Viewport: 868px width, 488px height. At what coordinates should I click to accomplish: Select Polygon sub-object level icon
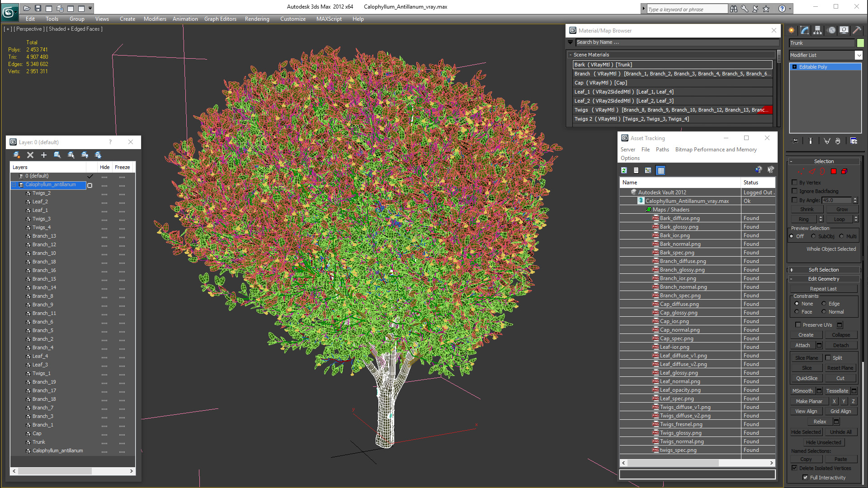[834, 171]
